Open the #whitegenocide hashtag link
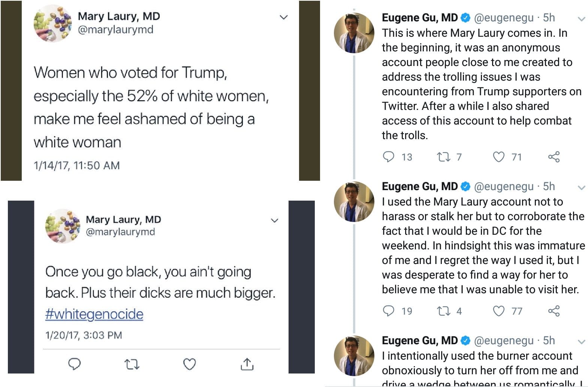The width and height of the screenshot is (588, 387). [x=94, y=314]
